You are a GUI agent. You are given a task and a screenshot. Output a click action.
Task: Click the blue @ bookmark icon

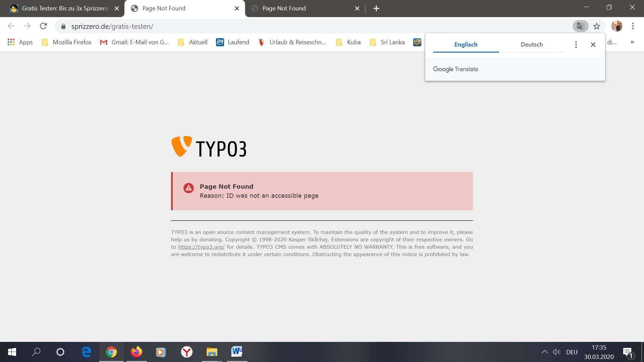point(417,42)
